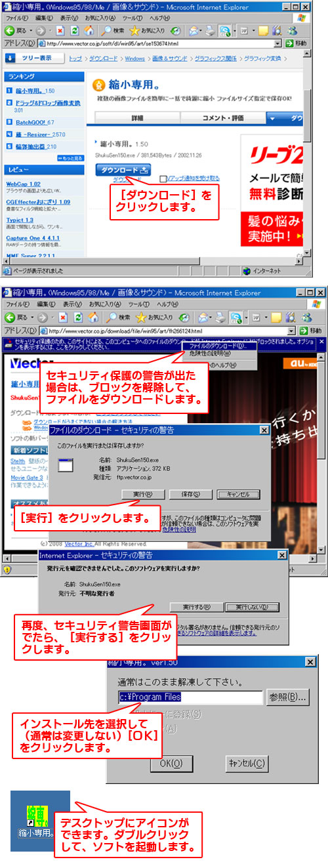Switch to the 詳細 tab

(137, 118)
